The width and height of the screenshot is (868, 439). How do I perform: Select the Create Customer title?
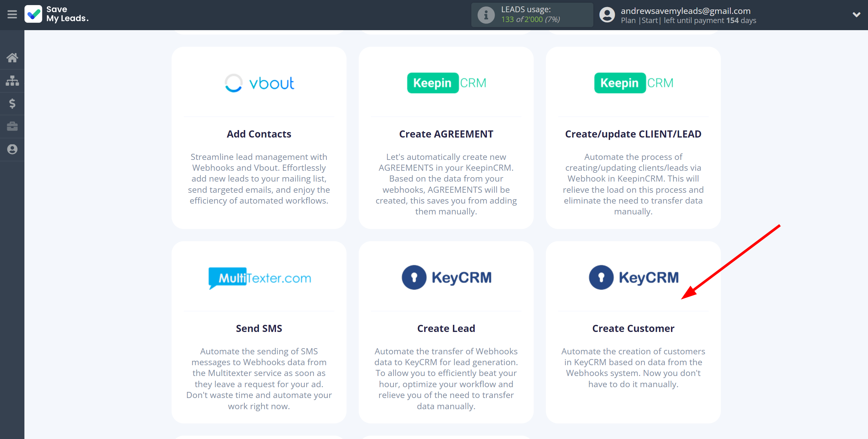(633, 329)
